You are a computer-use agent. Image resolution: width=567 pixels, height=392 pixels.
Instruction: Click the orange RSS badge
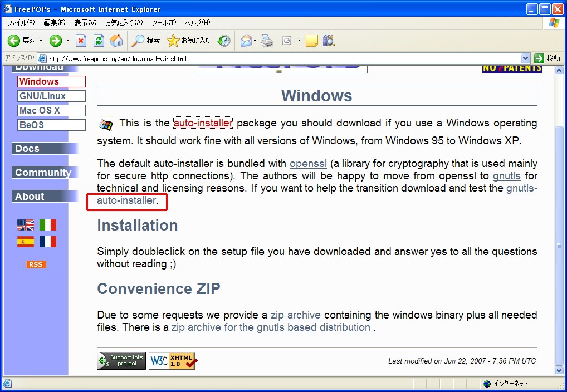tap(36, 264)
